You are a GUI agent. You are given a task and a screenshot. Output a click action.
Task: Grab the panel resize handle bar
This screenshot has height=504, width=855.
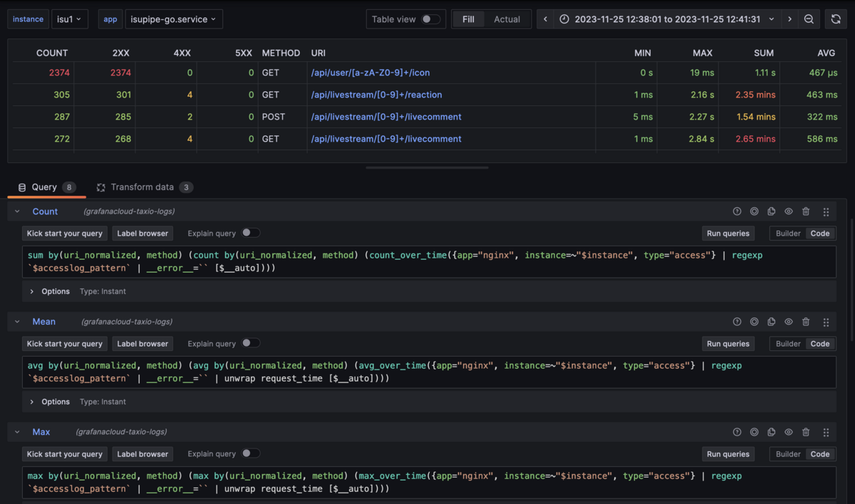click(x=427, y=168)
